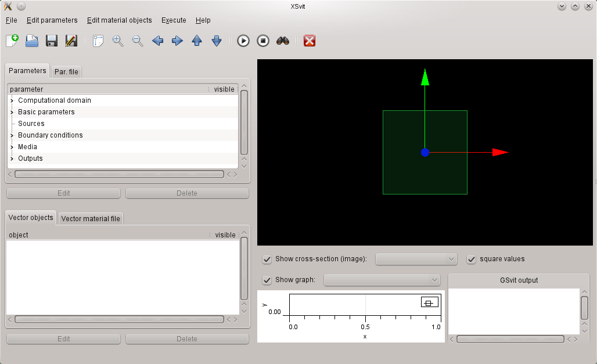Uncheck the square values checkbox
Screen dimensions: 597x364
(472, 259)
